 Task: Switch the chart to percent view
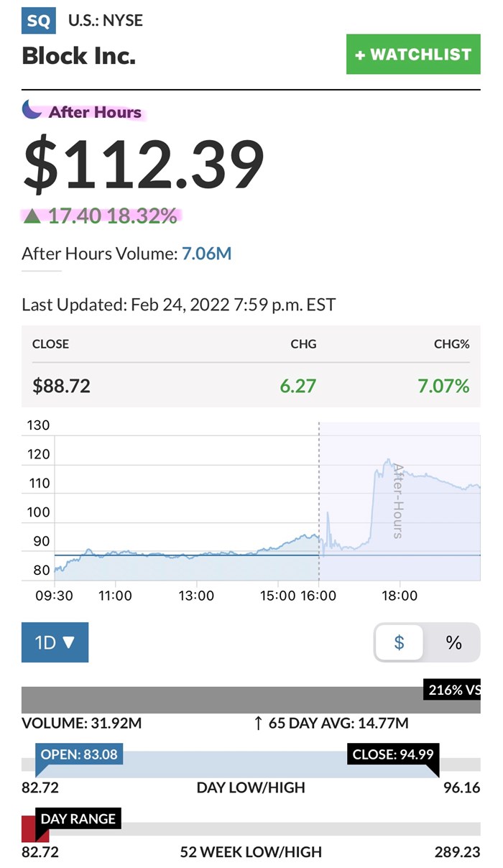point(453,642)
